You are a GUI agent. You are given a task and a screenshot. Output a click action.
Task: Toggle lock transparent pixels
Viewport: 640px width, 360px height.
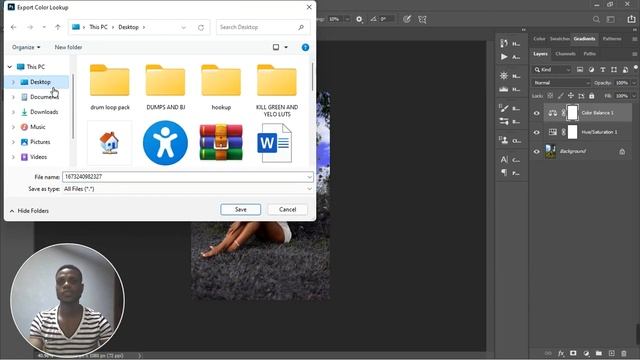coord(550,96)
